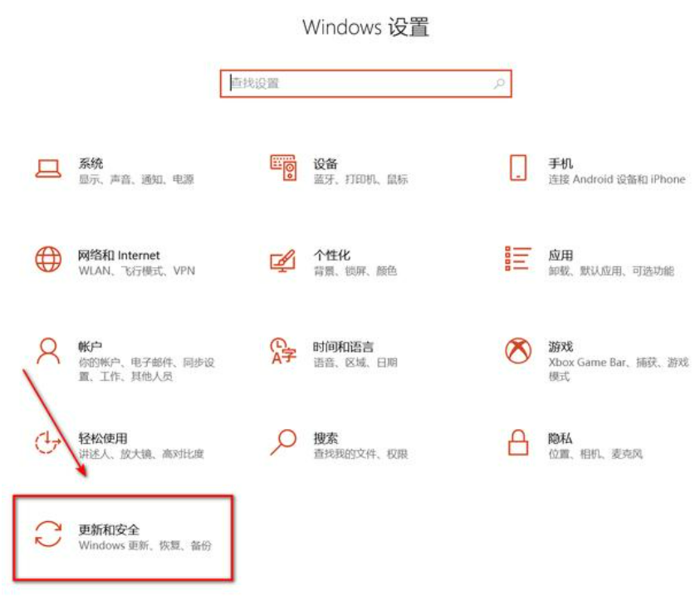Open the 系统 laptop icon
The image size is (700, 600).
[48, 168]
